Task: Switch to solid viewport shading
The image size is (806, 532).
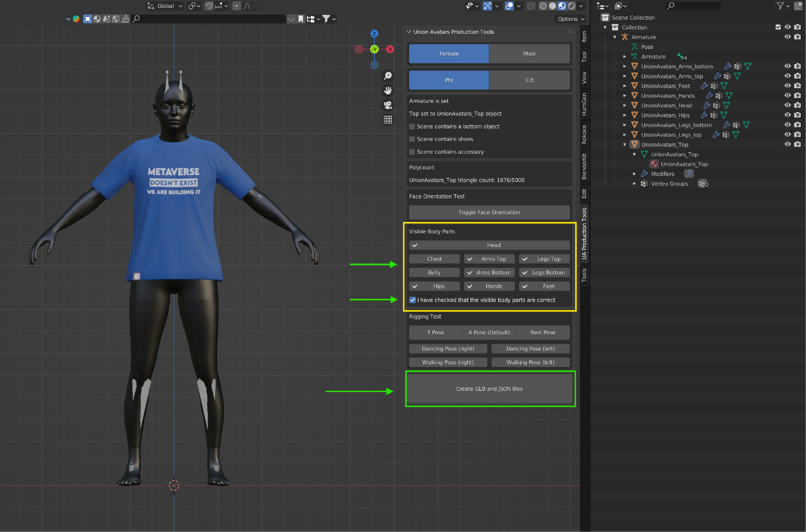Action: coord(552,6)
